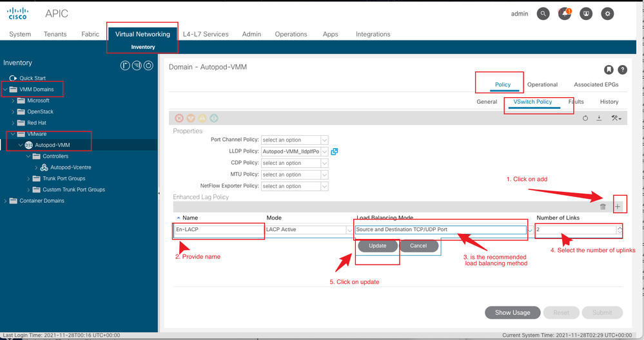Open the Tenants menu
This screenshot has width=644, height=340.
55,34
